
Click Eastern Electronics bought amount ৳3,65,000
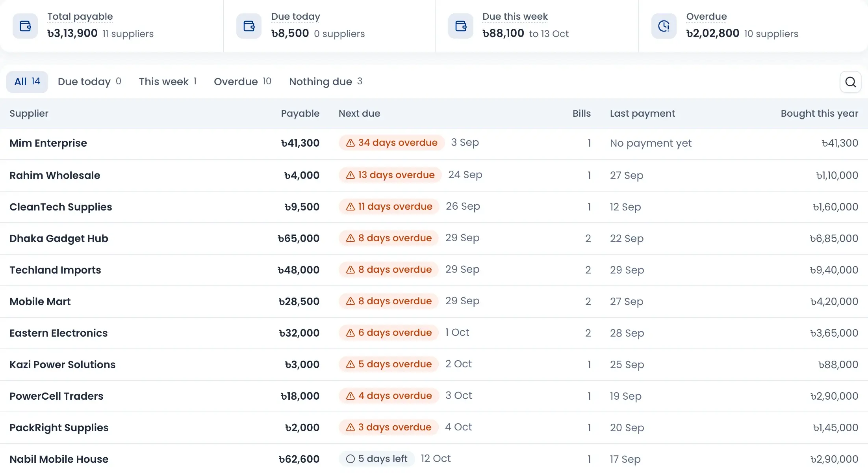(x=834, y=333)
